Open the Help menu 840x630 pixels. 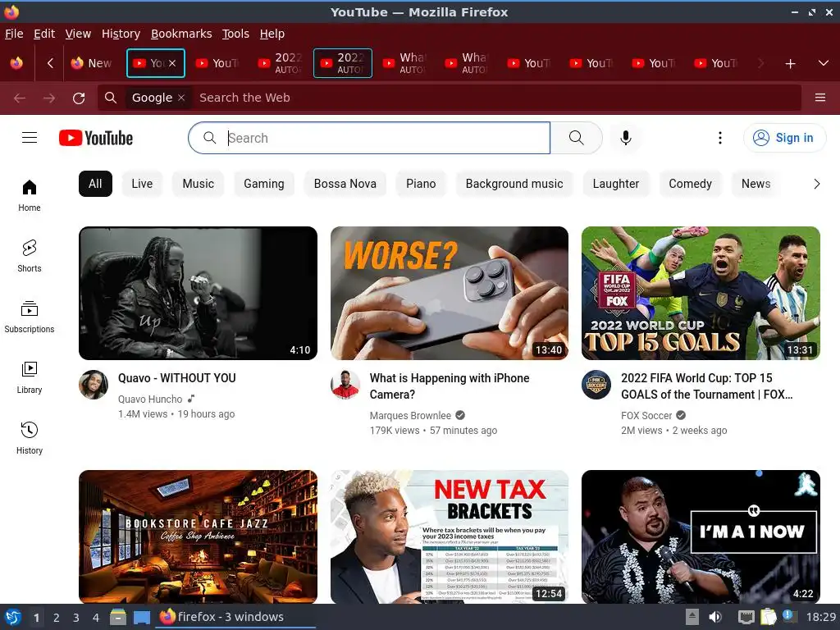(272, 34)
